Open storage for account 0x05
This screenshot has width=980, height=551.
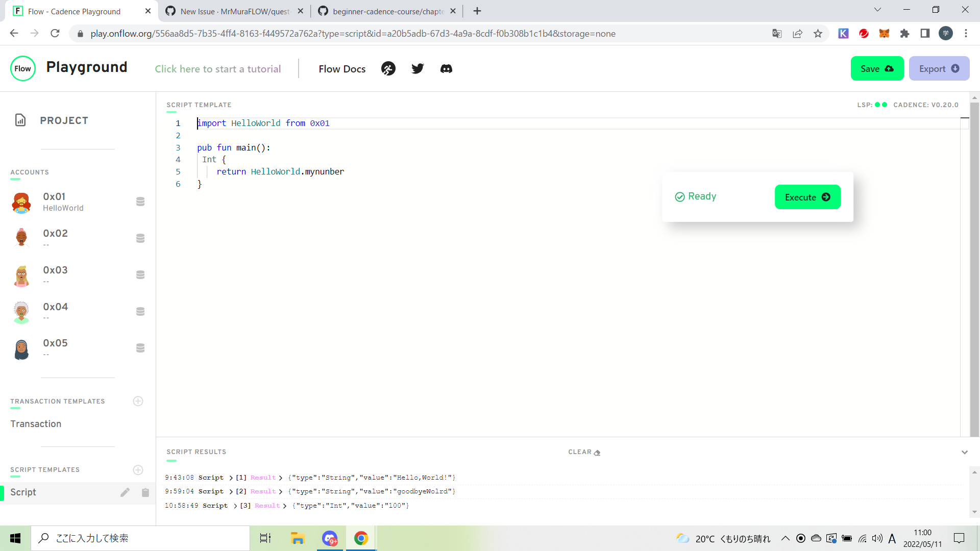coord(140,347)
